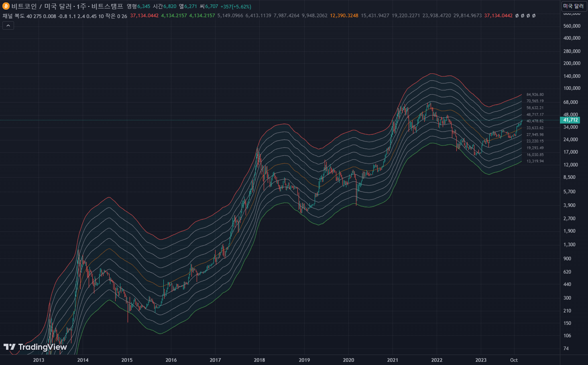Click the band label 33,633.62
The image size is (588, 365).
535,128
